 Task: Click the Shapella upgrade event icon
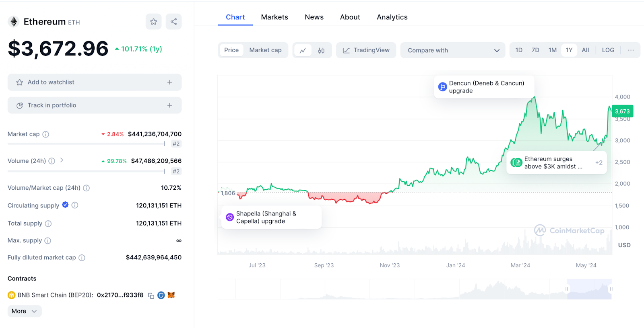(230, 217)
